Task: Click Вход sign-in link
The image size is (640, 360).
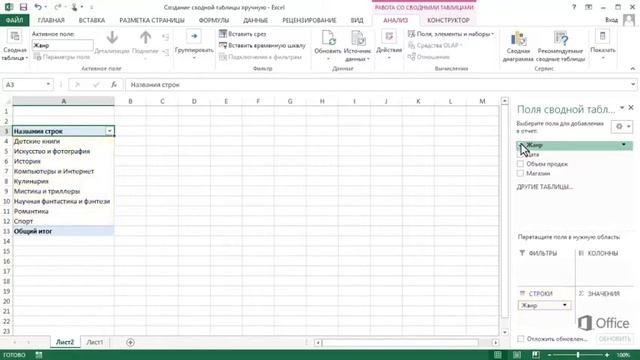Action: pos(611,20)
